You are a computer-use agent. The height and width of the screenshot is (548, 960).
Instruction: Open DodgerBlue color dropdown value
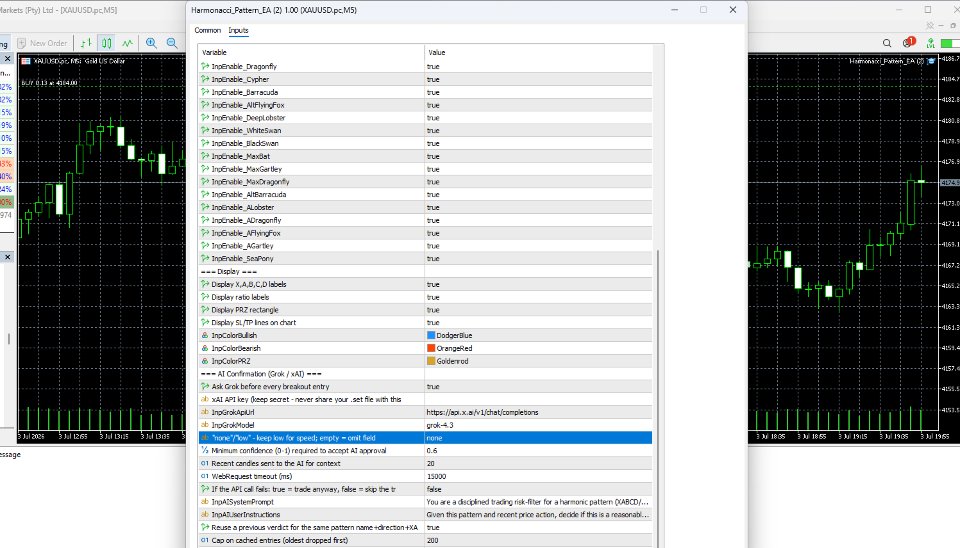click(x=538, y=336)
